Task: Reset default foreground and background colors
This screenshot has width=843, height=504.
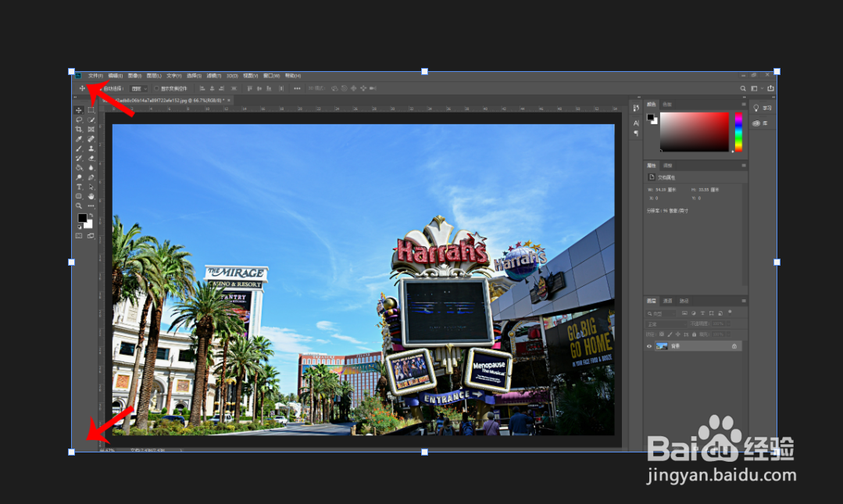Action: click(79, 227)
